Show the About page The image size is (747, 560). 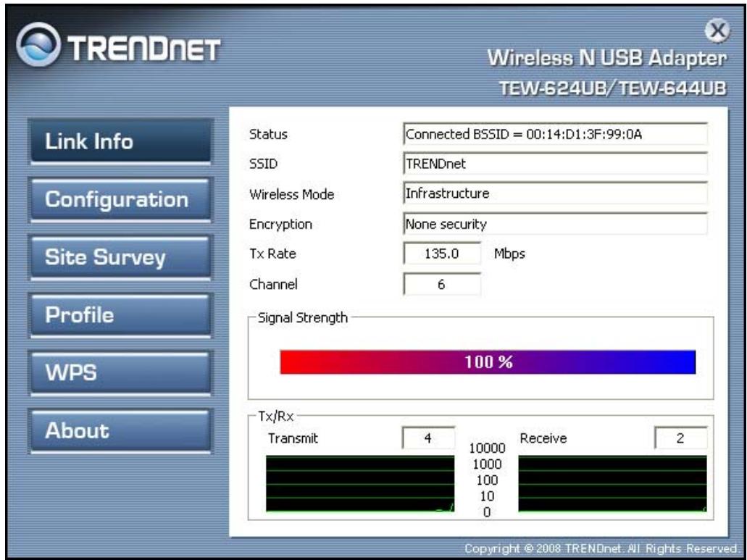120,430
